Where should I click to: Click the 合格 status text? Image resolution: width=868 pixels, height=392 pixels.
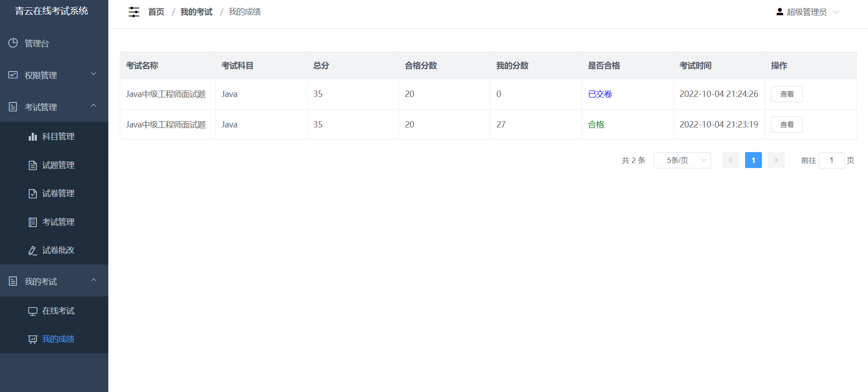(x=596, y=125)
